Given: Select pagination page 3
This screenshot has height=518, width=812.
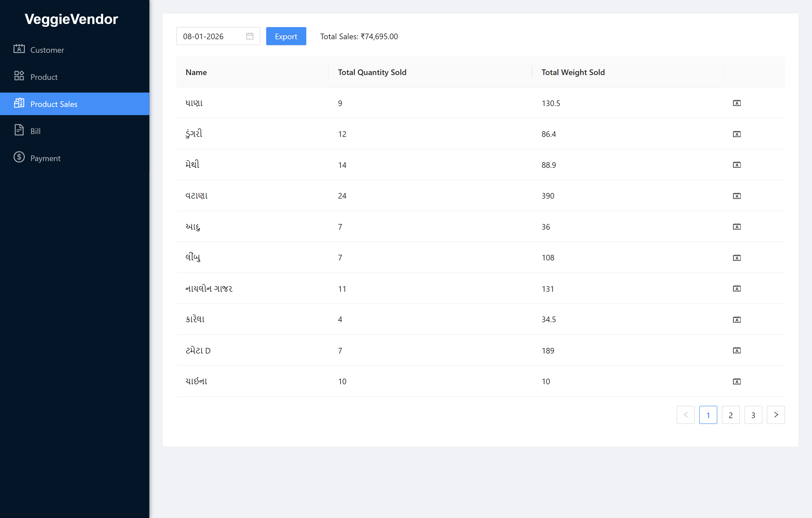Looking at the screenshot, I should (753, 415).
